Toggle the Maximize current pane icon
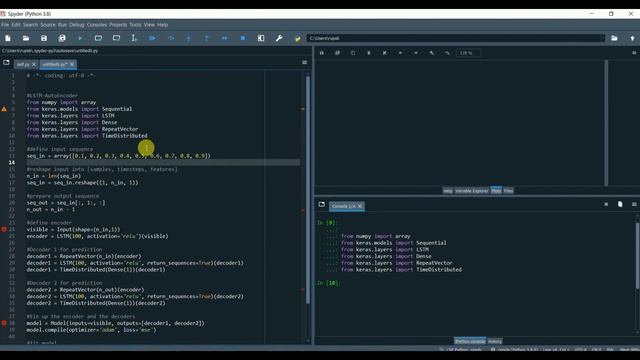640x360 pixels. (261, 38)
